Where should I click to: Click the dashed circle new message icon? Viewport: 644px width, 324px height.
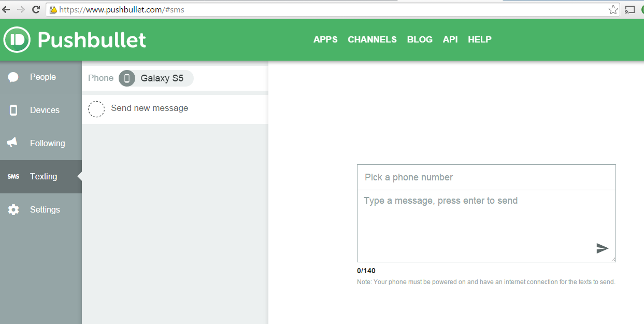(96, 109)
